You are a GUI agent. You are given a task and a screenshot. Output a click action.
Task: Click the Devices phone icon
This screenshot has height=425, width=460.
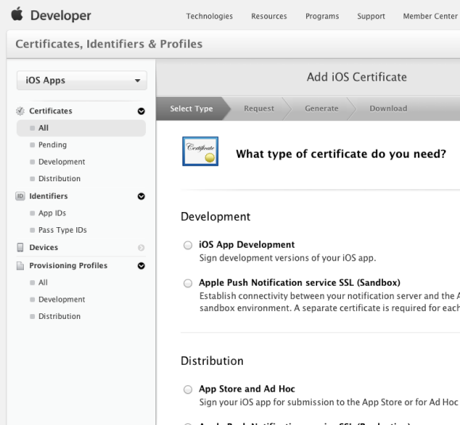20,247
